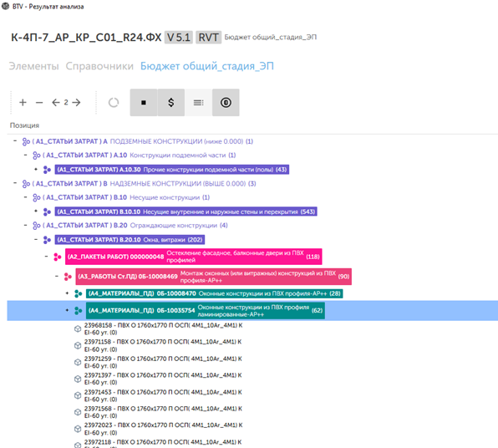Viewport: 498px width, 448px height.
Task: Click the cube icon of element 23968158
Action: 78,328
